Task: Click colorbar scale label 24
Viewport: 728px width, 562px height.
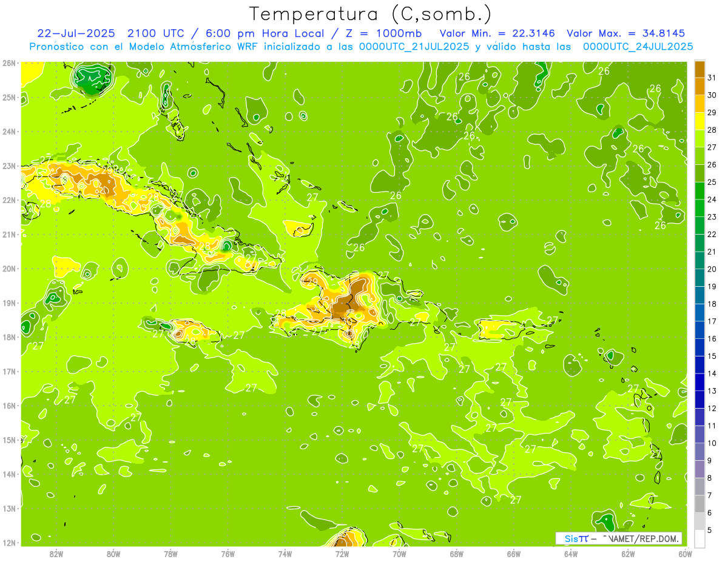Action: (712, 199)
